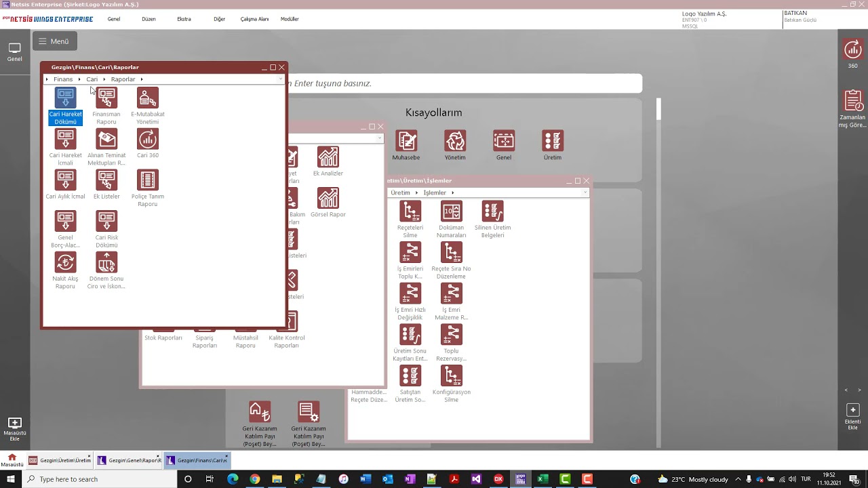
Task: Open Düzen menu
Action: (x=149, y=19)
